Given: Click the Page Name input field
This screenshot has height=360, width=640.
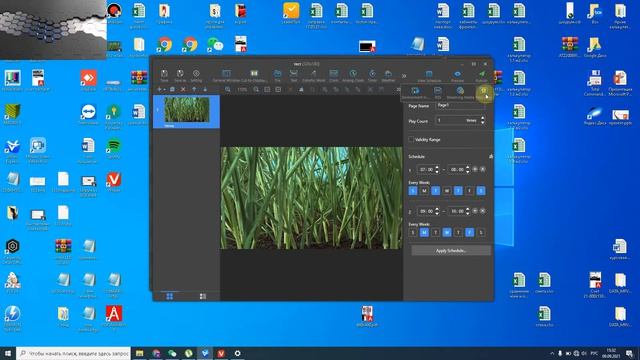Looking at the screenshot, I should click(460, 105).
